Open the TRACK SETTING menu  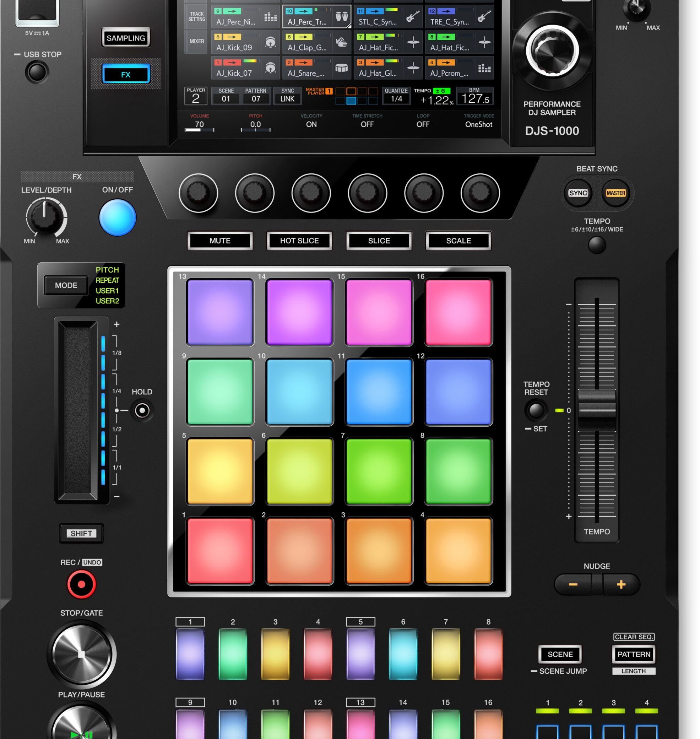(x=196, y=16)
